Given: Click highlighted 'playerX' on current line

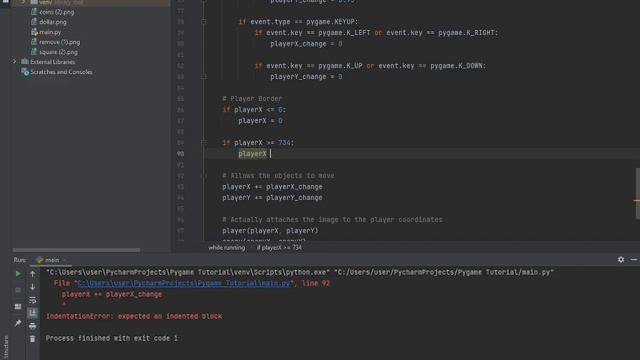Looking at the screenshot, I should 252,154.
